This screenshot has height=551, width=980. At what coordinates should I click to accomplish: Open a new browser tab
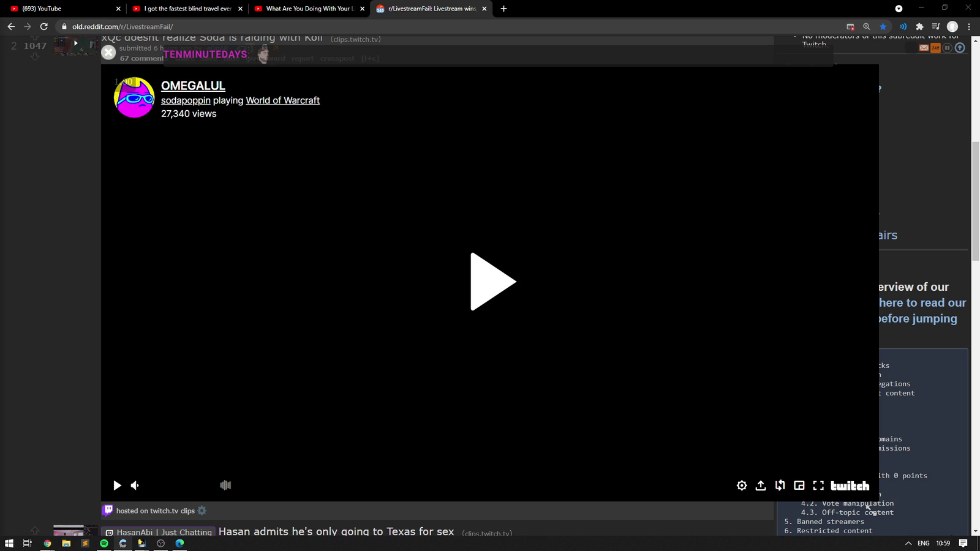(503, 9)
